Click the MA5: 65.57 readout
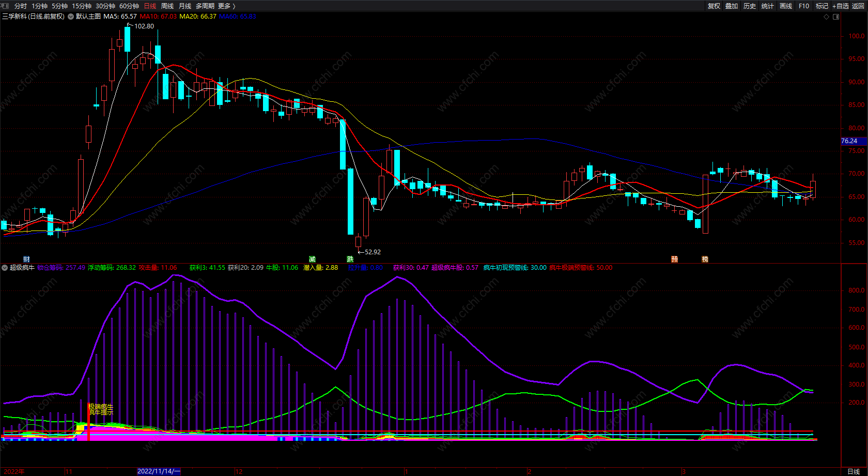This screenshot has height=476, width=868. pos(120,17)
